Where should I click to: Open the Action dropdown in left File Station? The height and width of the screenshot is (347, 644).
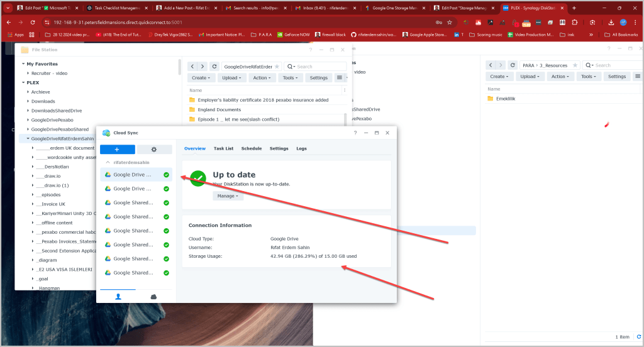click(x=262, y=77)
